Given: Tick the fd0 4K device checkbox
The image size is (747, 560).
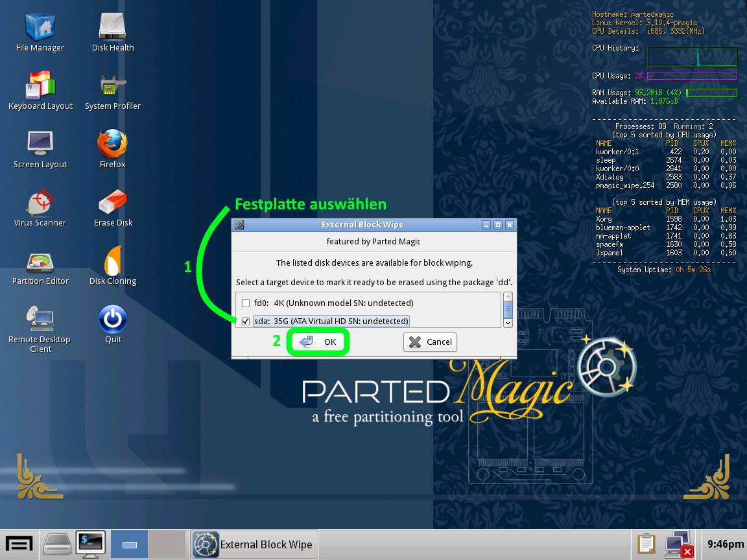Looking at the screenshot, I should coord(246,303).
